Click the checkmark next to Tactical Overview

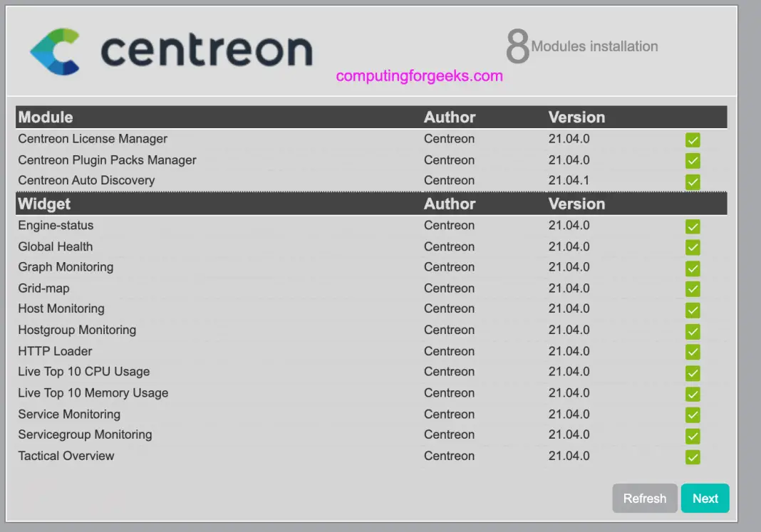(693, 457)
